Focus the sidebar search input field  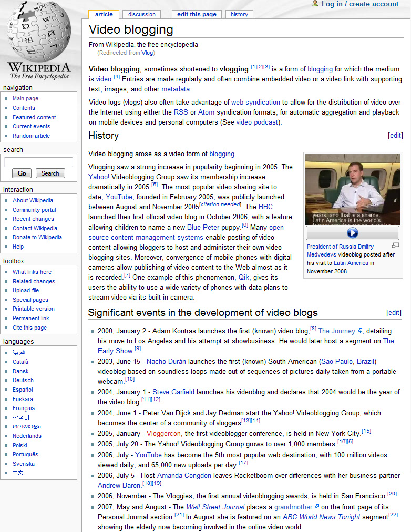pos(39,162)
